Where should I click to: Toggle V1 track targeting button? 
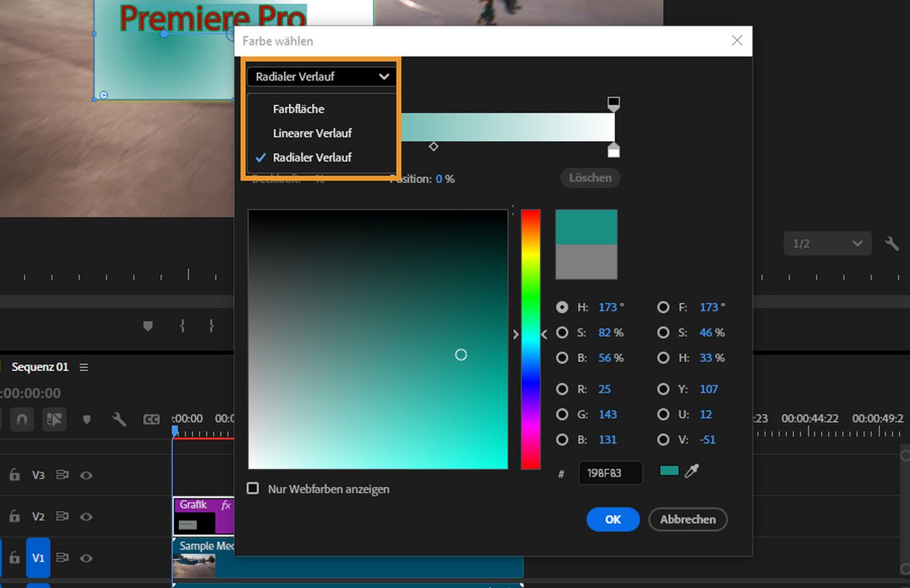38,558
